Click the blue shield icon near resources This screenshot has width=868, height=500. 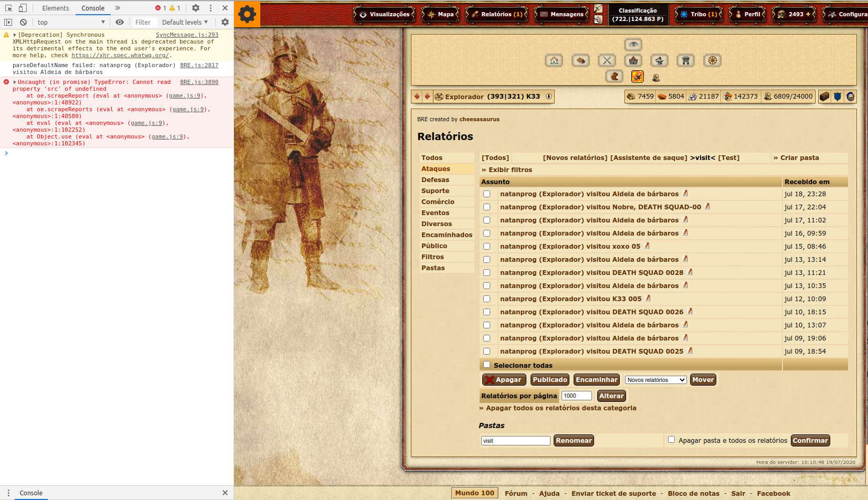click(x=838, y=97)
